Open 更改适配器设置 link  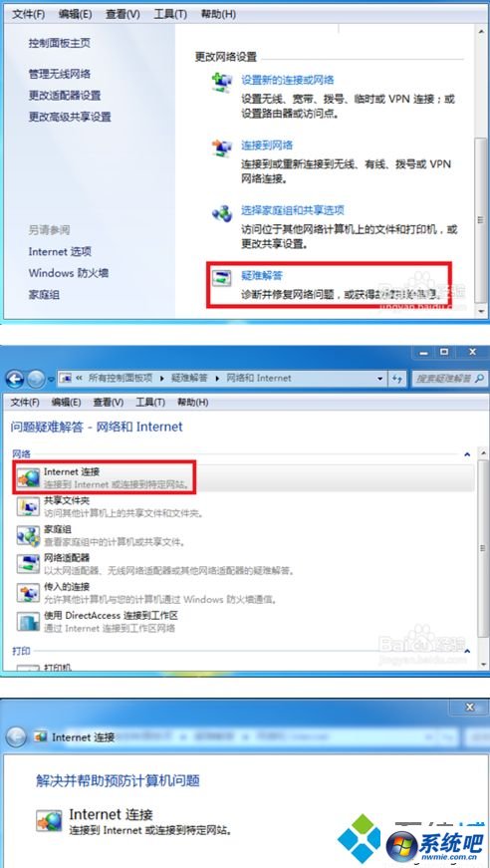point(65,96)
